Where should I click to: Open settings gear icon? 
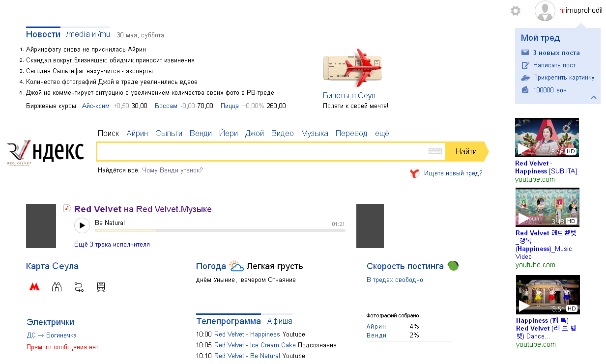pyautogui.click(x=515, y=11)
